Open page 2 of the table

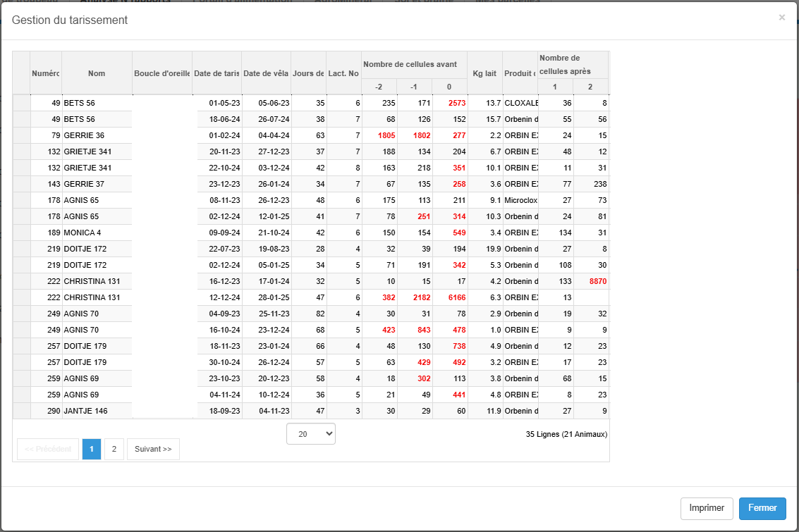point(114,449)
